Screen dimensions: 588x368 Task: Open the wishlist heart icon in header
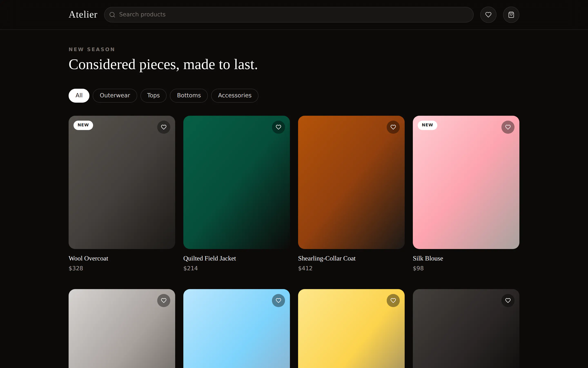coord(488,15)
